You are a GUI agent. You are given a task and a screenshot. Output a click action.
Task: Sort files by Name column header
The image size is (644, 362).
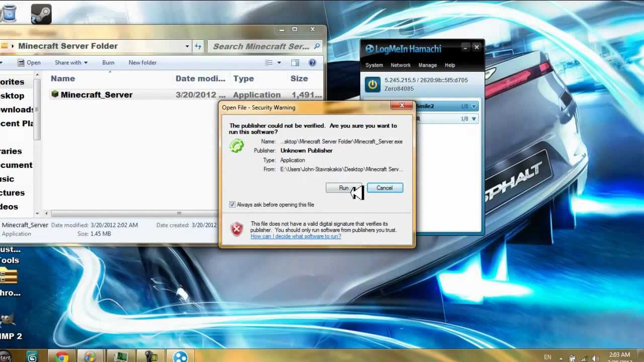click(63, 78)
